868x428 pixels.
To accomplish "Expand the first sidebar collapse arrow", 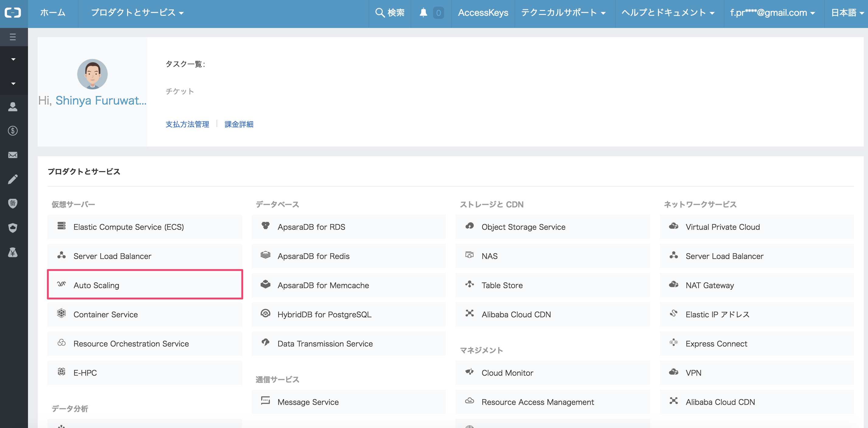I will pyautogui.click(x=13, y=59).
